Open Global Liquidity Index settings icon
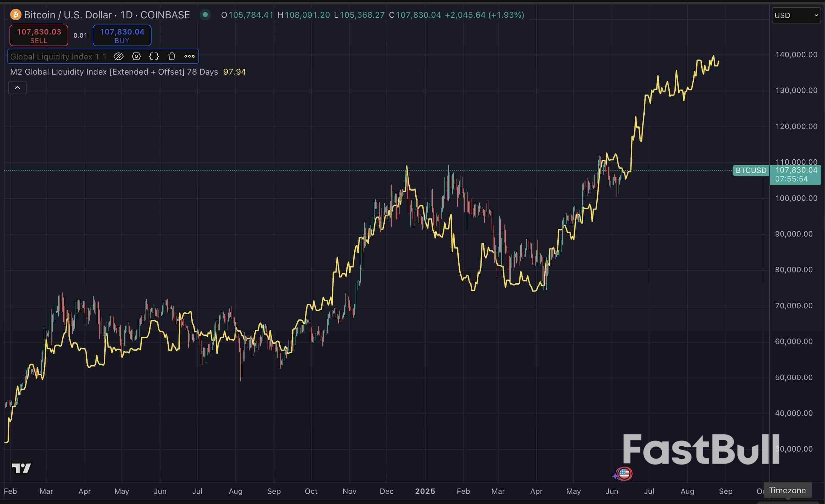The height and width of the screenshot is (504, 825). click(136, 56)
